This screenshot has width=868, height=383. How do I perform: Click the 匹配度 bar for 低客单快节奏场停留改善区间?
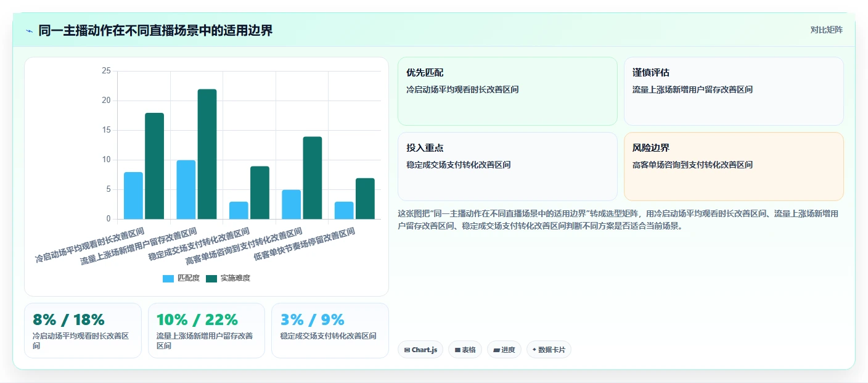point(344,210)
